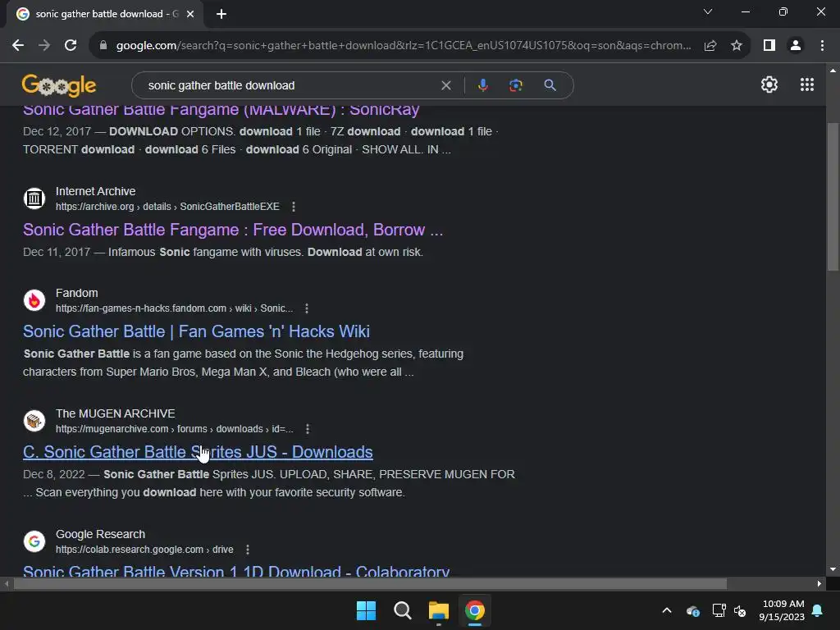Click the horizontal scrollbar thumb
This screenshot has height=630, width=840.
(x=370, y=584)
